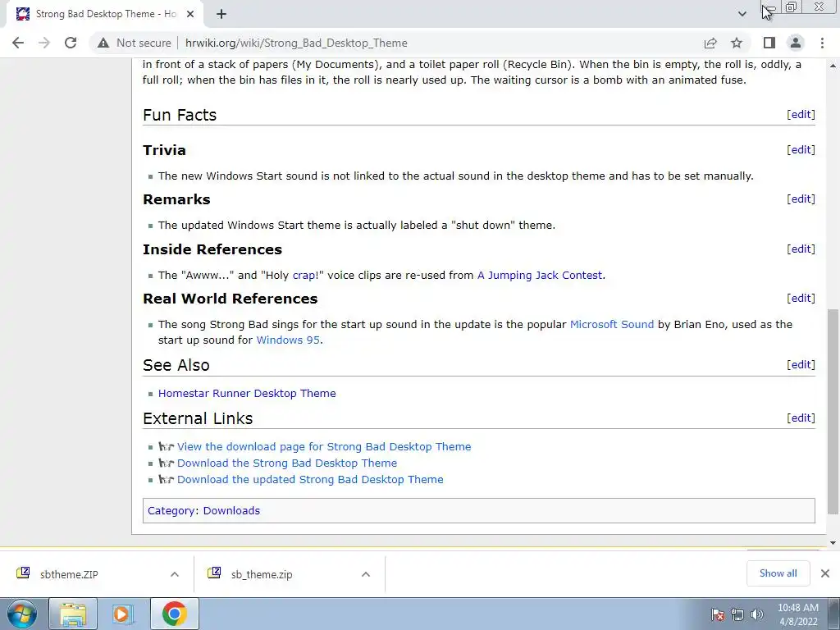Image resolution: width=840 pixels, height=630 pixels.
Task: Click Download the Strong Bad Desktop Theme
Action: click(x=287, y=463)
